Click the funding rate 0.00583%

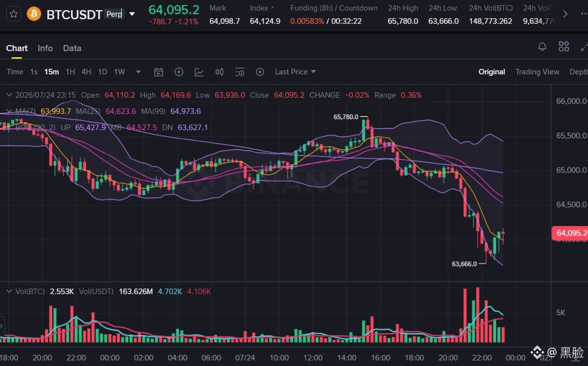tap(307, 21)
